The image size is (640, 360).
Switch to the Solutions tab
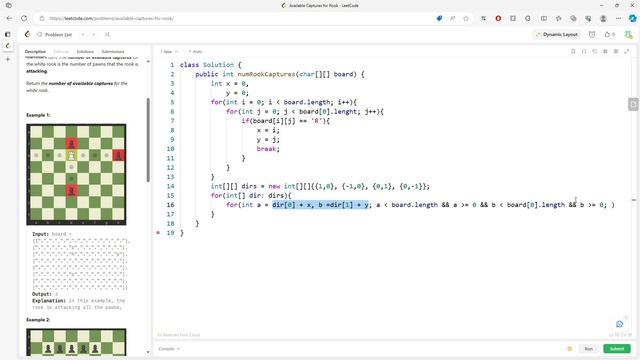point(85,51)
